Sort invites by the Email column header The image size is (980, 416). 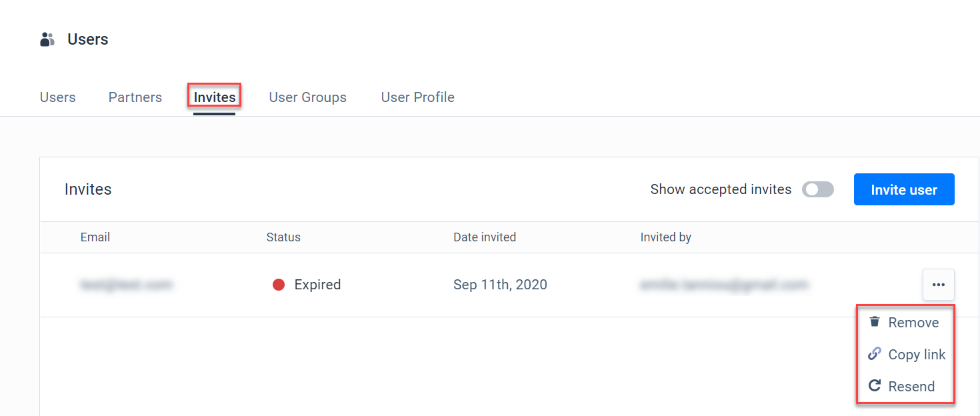coord(95,237)
